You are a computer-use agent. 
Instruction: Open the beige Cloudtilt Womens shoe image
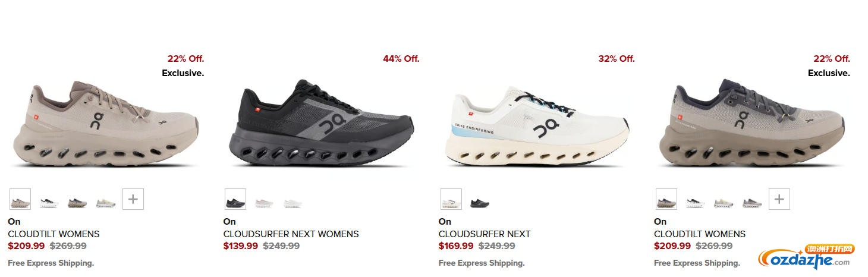point(105,124)
